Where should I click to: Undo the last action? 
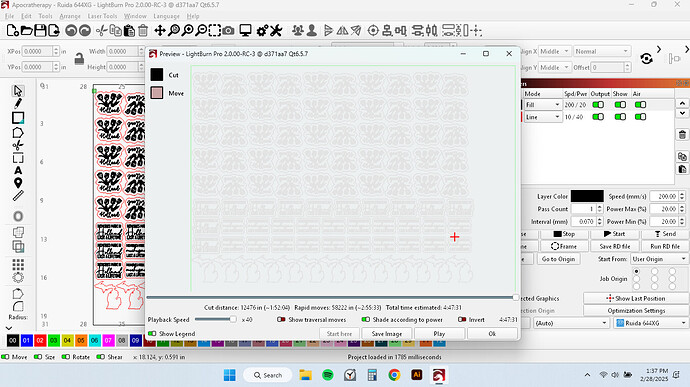pyautogui.click(x=71, y=30)
